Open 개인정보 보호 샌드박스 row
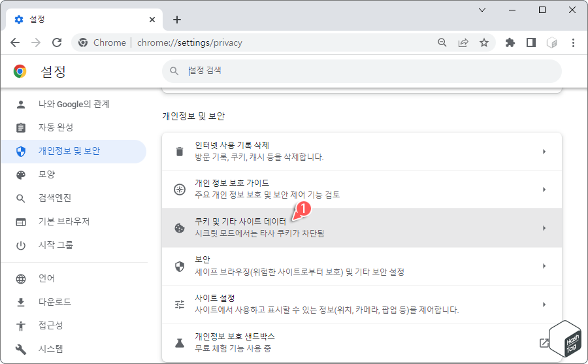This screenshot has height=364, width=588. click(362, 342)
